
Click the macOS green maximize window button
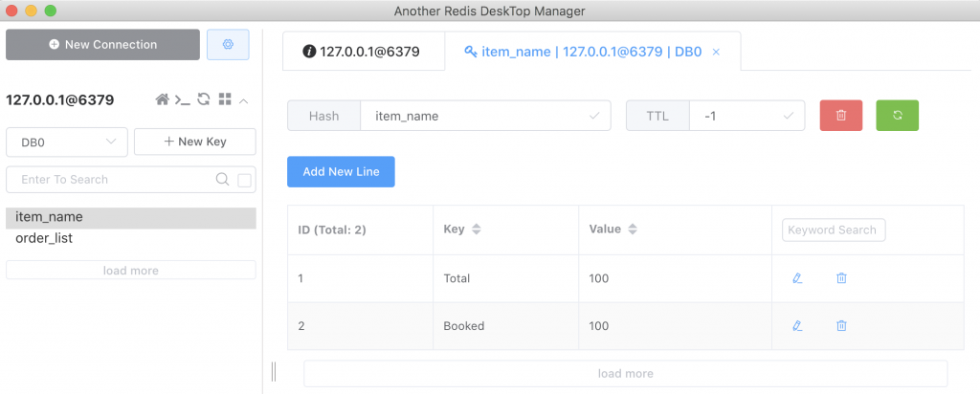(51, 11)
